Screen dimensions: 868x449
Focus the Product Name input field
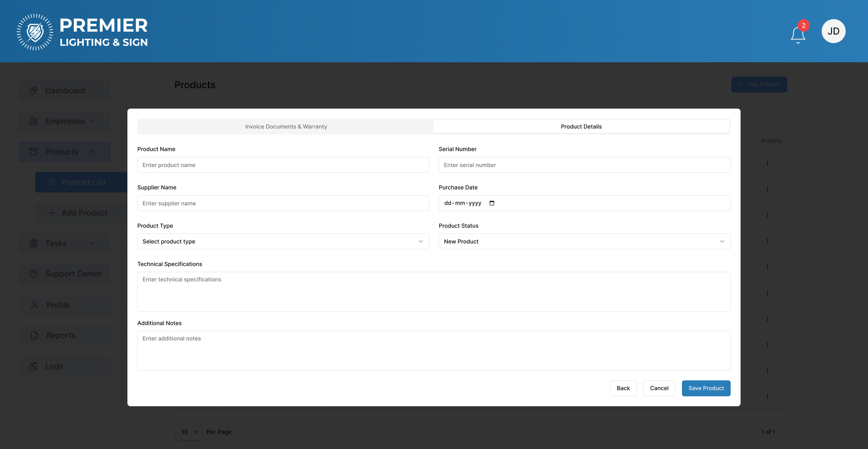283,165
